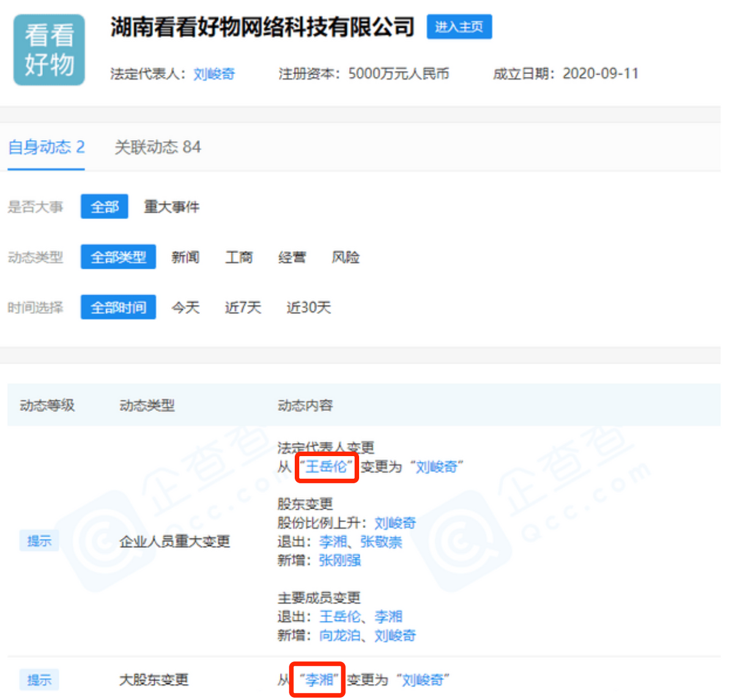Open 张敬崇 shareholder link
This screenshot has width=734, height=700.
381,542
